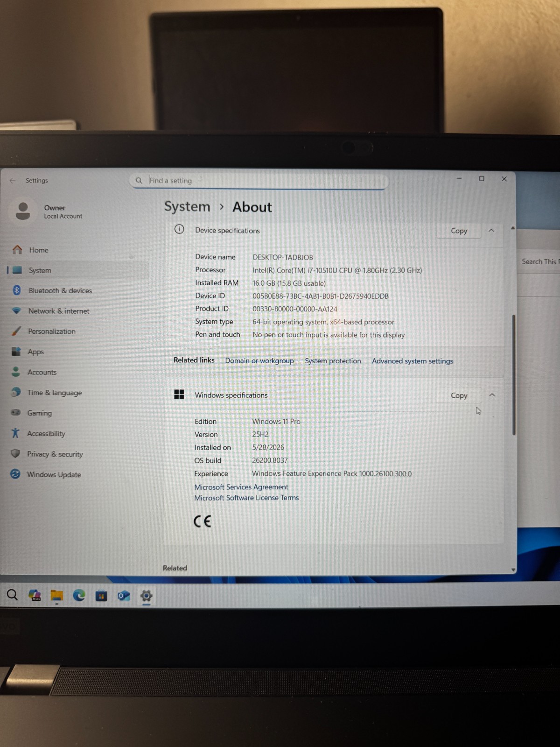Click the Personalization paintbrush icon
Viewport: 560px width, 747px height.
[16, 331]
